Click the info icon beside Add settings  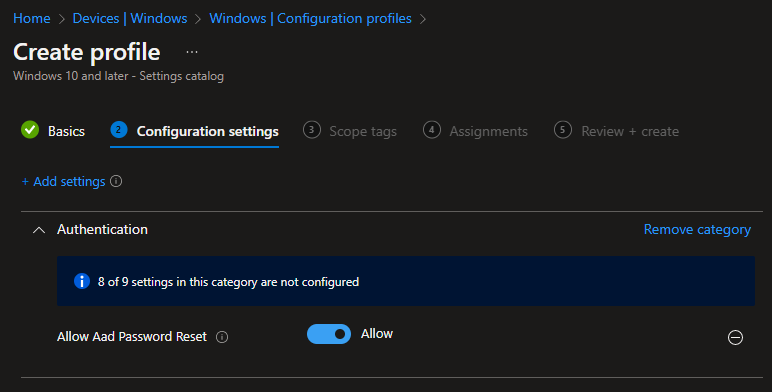pyautogui.click(x=116, y=181)
